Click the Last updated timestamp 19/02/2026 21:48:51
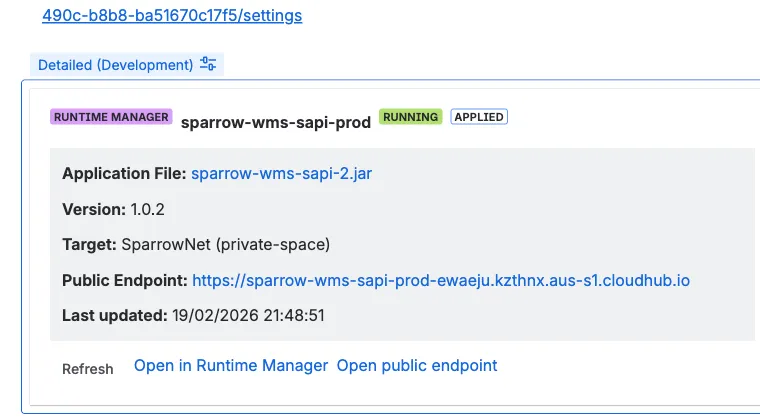The height and width of the screenshot is (420, 760). [248, 315]
